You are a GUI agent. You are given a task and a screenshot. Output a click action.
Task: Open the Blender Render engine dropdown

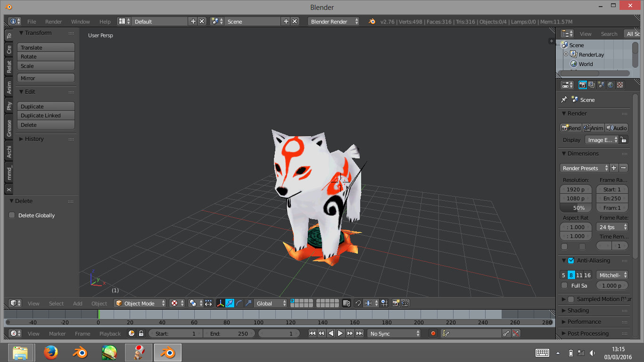coord(334,21)
